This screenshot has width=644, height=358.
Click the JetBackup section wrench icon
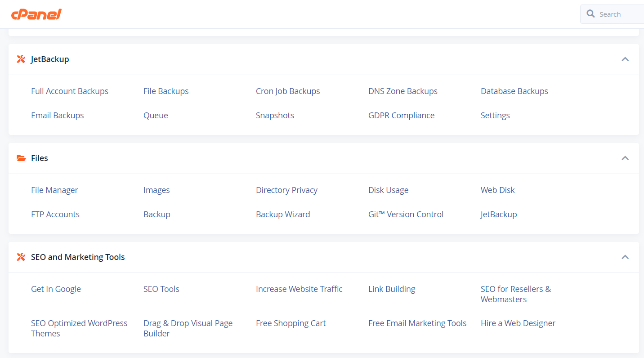(x=21, y=59)
